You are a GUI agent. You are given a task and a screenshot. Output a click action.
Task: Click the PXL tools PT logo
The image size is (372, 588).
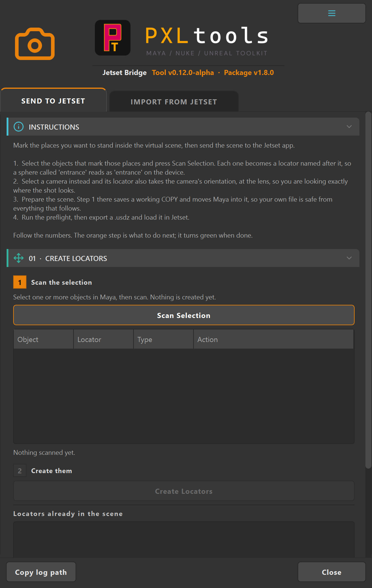[112, 38]
